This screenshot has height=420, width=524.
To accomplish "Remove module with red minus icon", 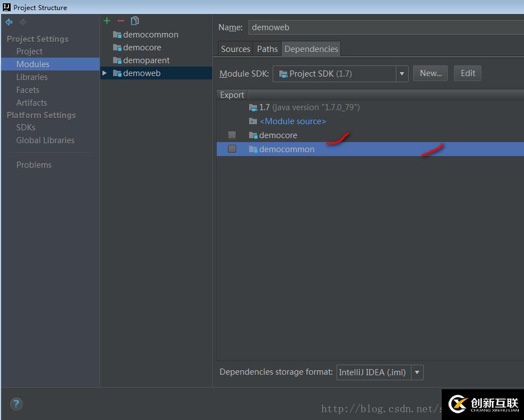I will point(120,21).
